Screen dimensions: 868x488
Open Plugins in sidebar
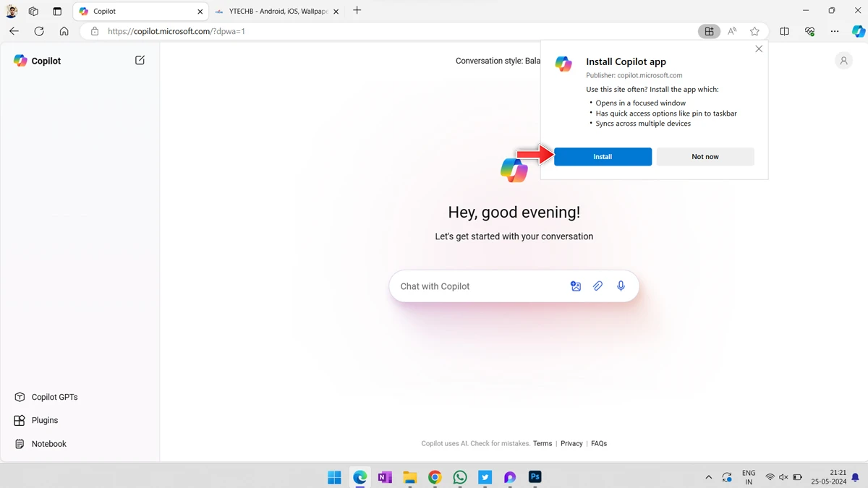tap(36, 420)
